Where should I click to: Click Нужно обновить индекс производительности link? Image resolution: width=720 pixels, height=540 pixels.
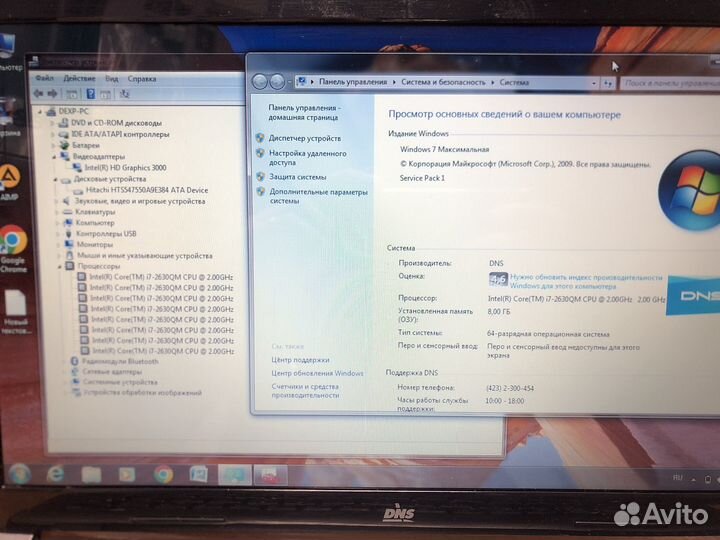586,281
